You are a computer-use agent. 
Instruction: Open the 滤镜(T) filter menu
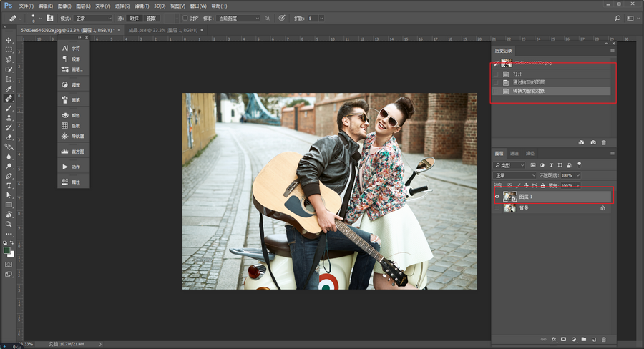[x=142, y=6]
